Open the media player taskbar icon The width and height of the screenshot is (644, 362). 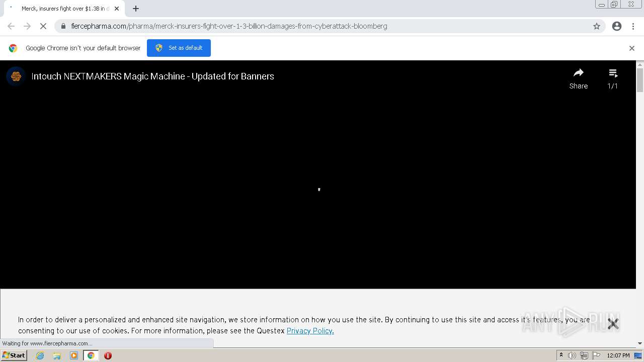(x=74, y=355)
